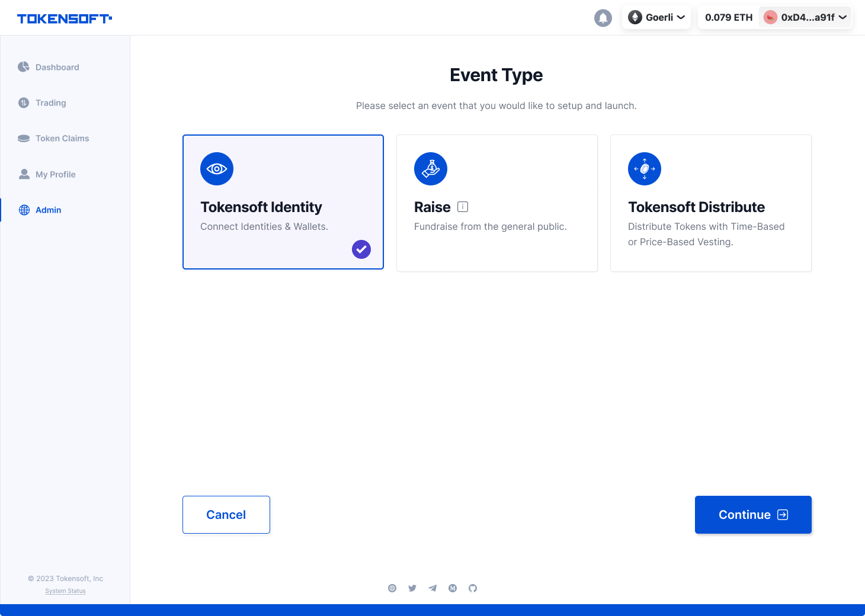
Task: Click the Token Claims coin icon
Action: (x=24, y=138)
